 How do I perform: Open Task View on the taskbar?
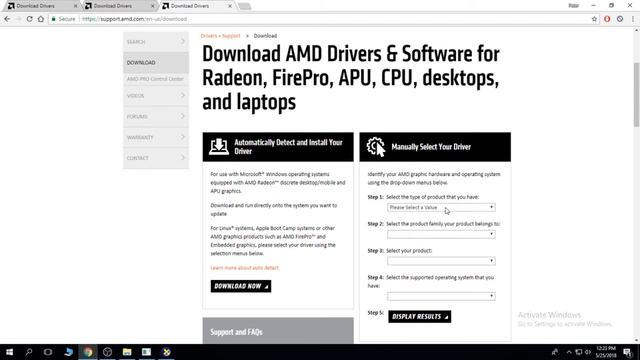48,352
